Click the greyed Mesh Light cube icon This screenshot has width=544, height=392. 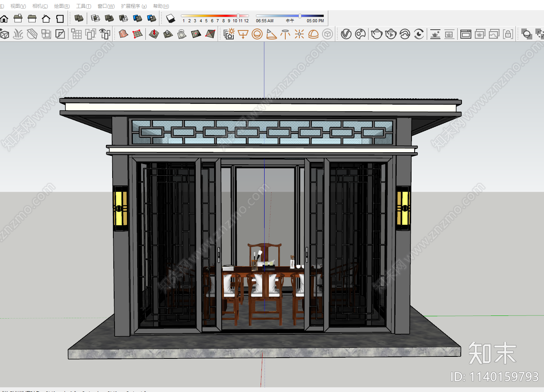tap(327, 34)
